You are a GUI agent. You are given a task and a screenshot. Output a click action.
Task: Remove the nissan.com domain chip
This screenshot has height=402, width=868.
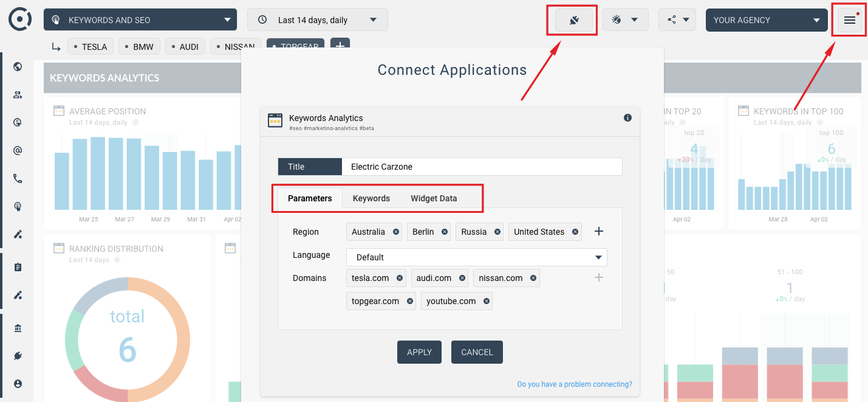(533, 278)
